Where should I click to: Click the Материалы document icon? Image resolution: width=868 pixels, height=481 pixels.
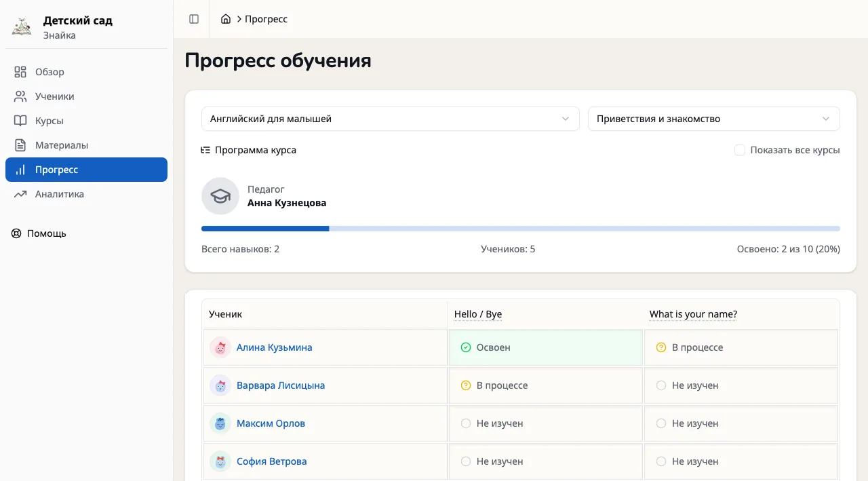tap(20, 145)
